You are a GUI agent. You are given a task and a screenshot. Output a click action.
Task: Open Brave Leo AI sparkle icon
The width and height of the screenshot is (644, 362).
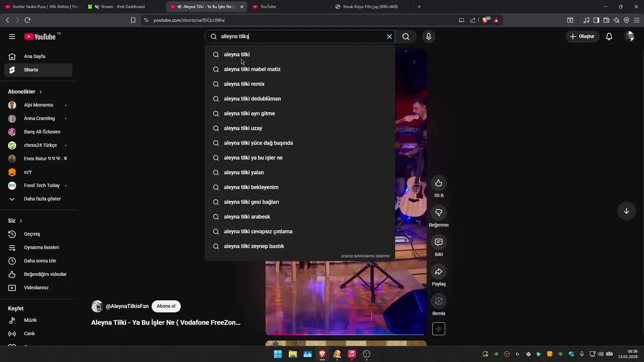pos(616,20)
